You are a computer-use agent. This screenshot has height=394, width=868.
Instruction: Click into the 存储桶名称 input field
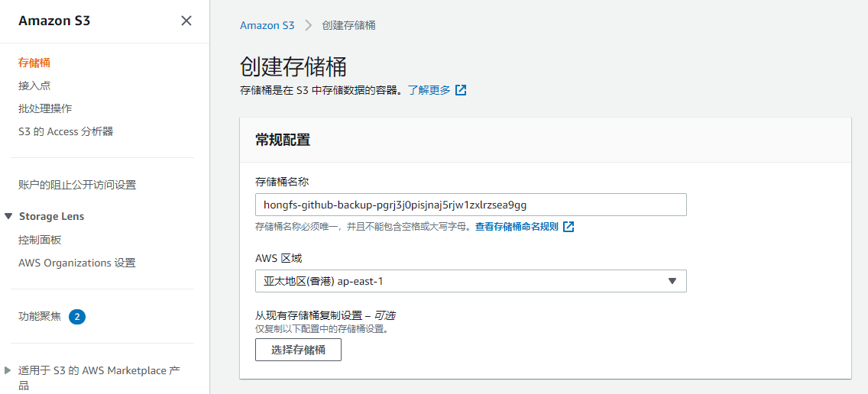(x=471, y=205)
